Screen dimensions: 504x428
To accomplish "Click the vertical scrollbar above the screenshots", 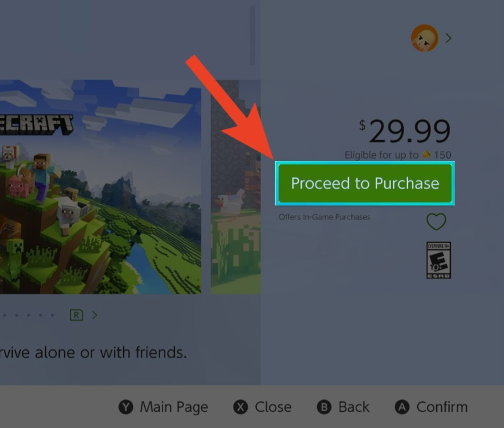I will tap(253, 35).
